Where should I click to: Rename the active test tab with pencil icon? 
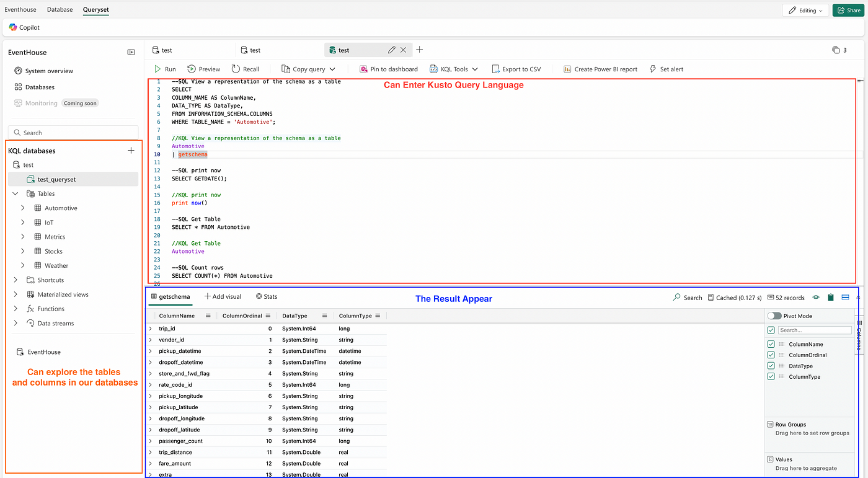click(392, 50)
